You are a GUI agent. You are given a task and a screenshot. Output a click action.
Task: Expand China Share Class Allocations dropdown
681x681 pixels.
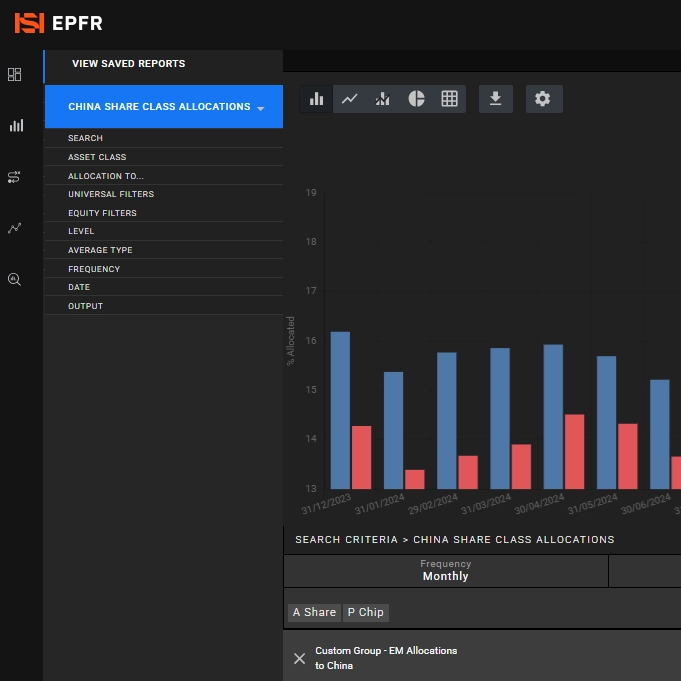tap(260, 108)
